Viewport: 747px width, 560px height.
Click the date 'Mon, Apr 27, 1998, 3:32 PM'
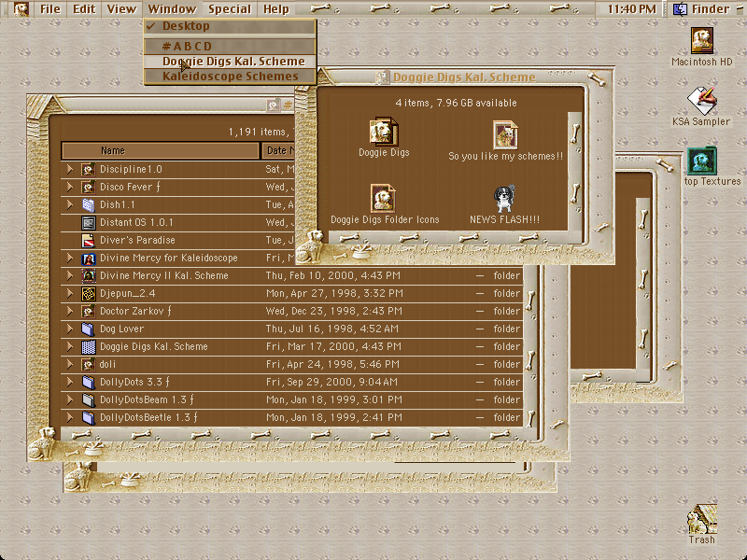tap(334, 293)
